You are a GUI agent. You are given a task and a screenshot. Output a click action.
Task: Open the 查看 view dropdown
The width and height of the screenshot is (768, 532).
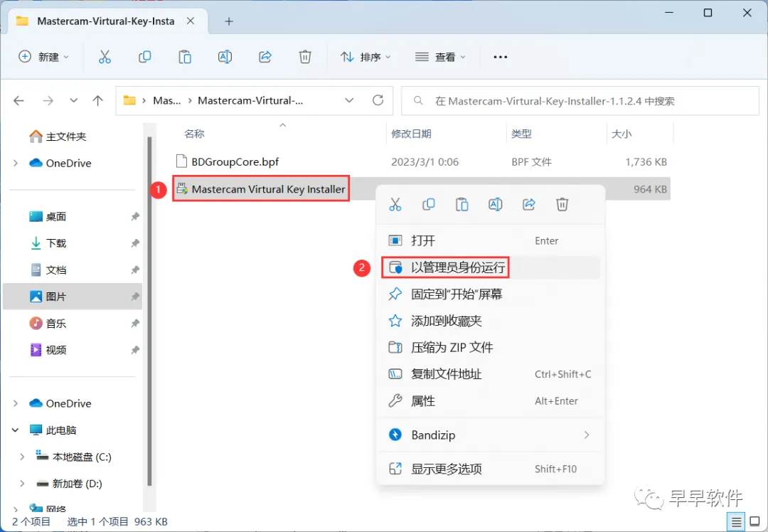(x=440, y=57)
